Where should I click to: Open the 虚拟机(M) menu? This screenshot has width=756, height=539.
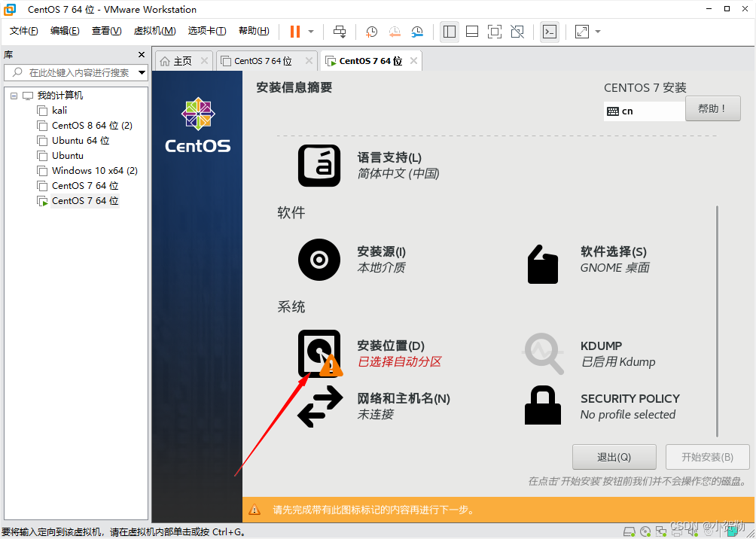coord(155,31)
